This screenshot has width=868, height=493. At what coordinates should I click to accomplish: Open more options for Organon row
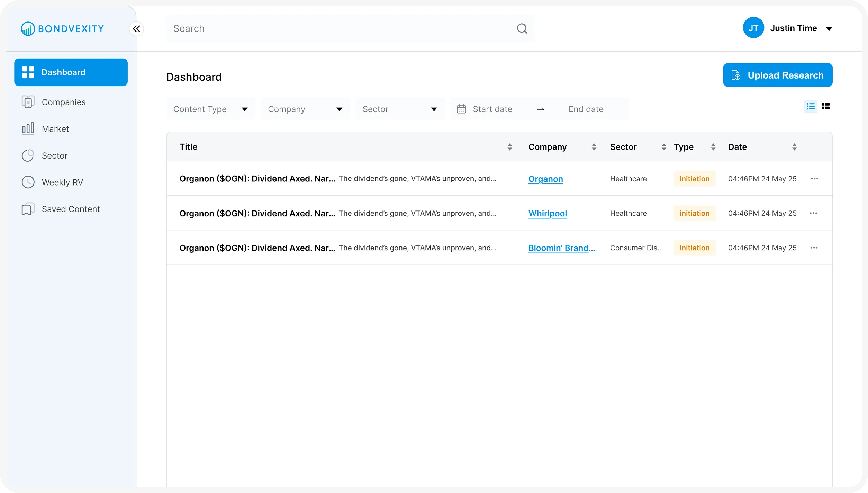(x=814, y=179)
